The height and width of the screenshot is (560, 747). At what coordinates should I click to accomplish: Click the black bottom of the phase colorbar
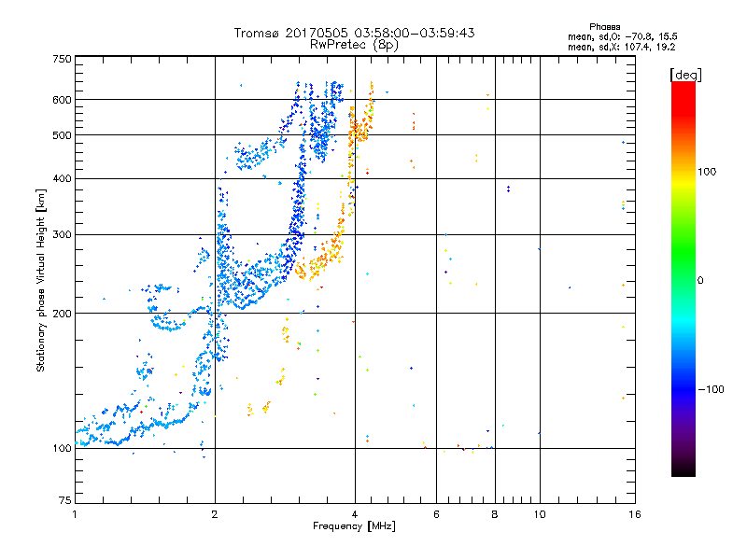tap(684, 469)
